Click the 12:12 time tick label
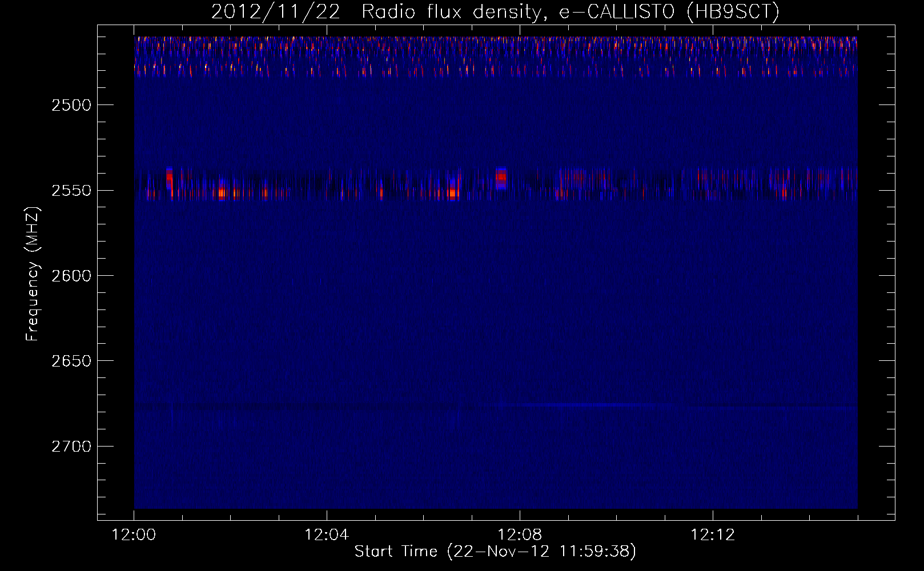The height and width of the screenshot is (571, 924). [713, 535]
